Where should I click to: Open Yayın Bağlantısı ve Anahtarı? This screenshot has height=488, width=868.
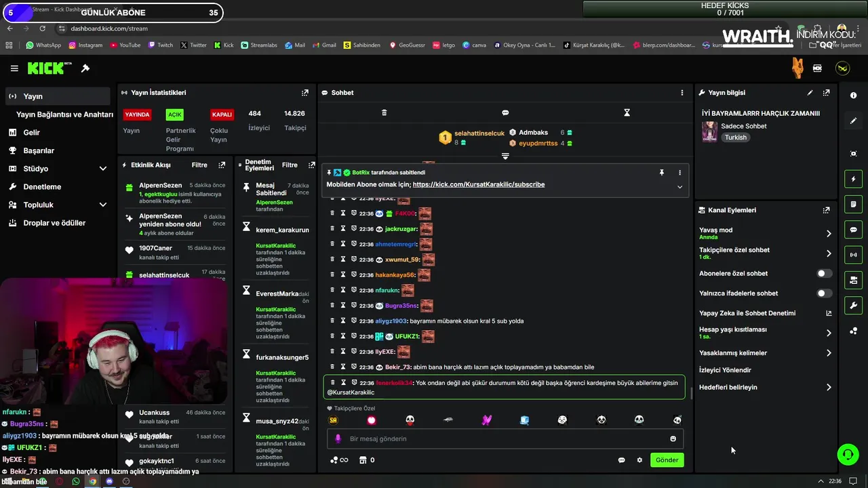click(64, 115)
